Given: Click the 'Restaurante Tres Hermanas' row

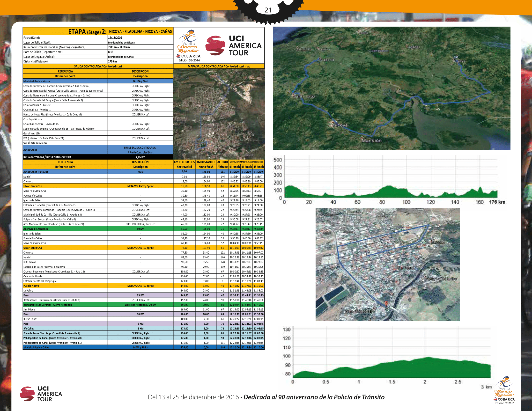Looking at the screenshot, I should tap(144, 300).
